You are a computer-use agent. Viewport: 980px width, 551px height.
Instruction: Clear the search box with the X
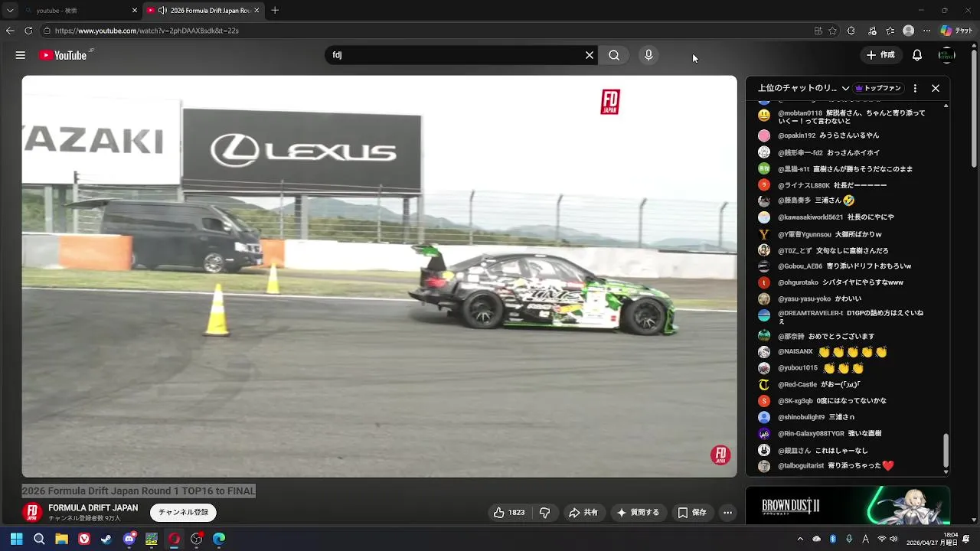pos(590,55)
